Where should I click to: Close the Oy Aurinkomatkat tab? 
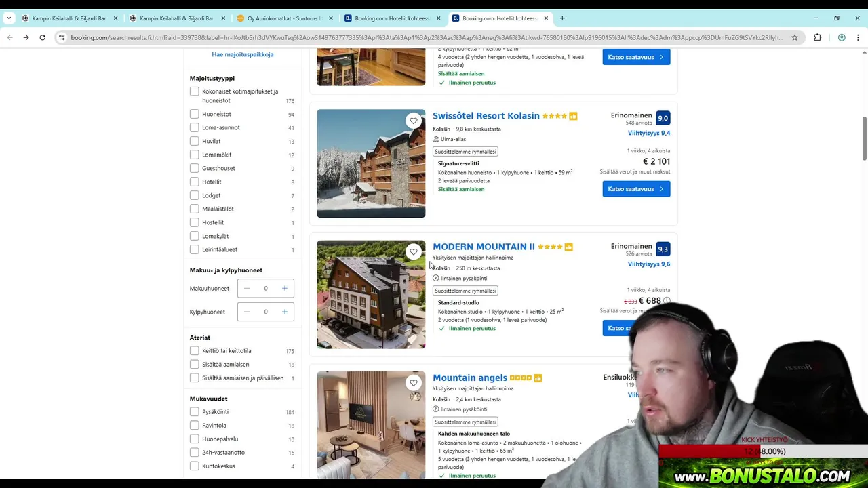coord(331,18)
